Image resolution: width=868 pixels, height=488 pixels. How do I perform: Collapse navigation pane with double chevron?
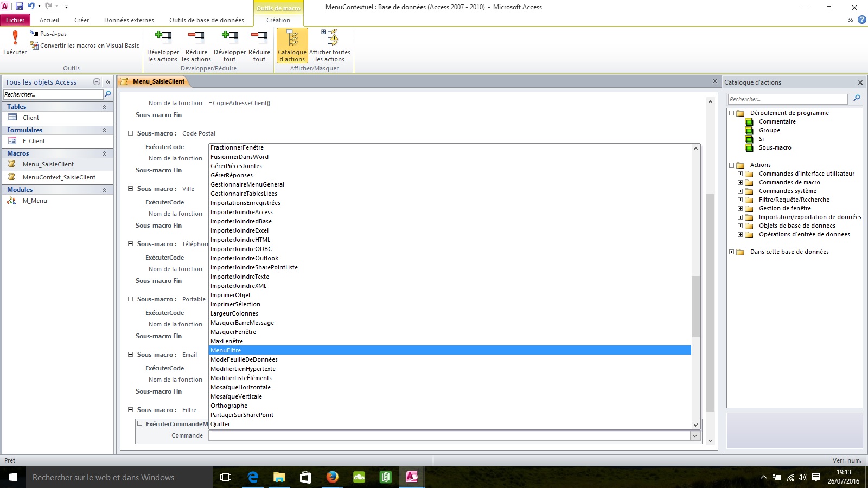coord(108,82)
